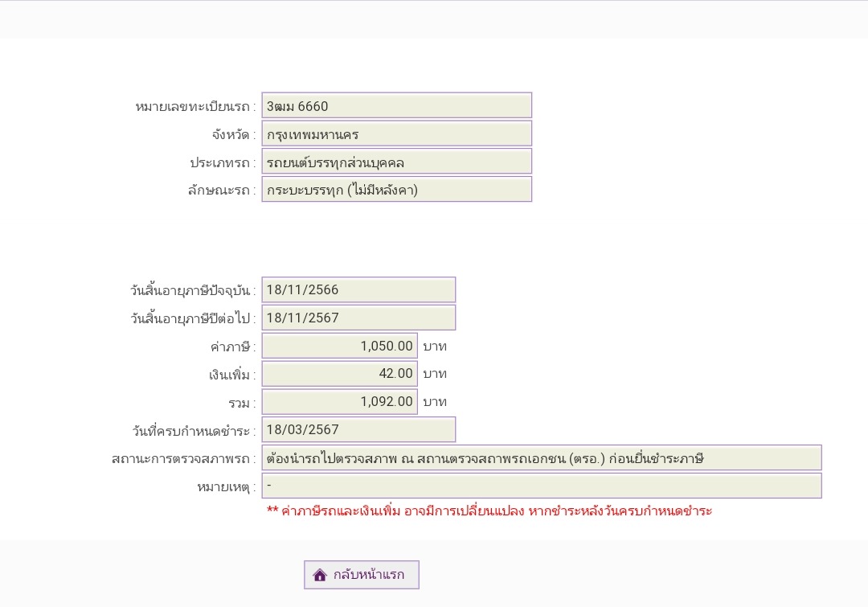The image size is (868, 607).
Task: Click the หมายเลขทะเบียนรถ label
Action: point(195,106)
